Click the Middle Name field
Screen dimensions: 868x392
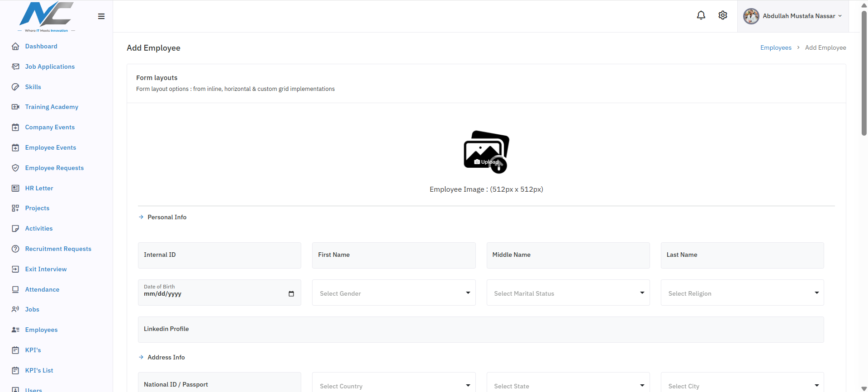[568, 255]
